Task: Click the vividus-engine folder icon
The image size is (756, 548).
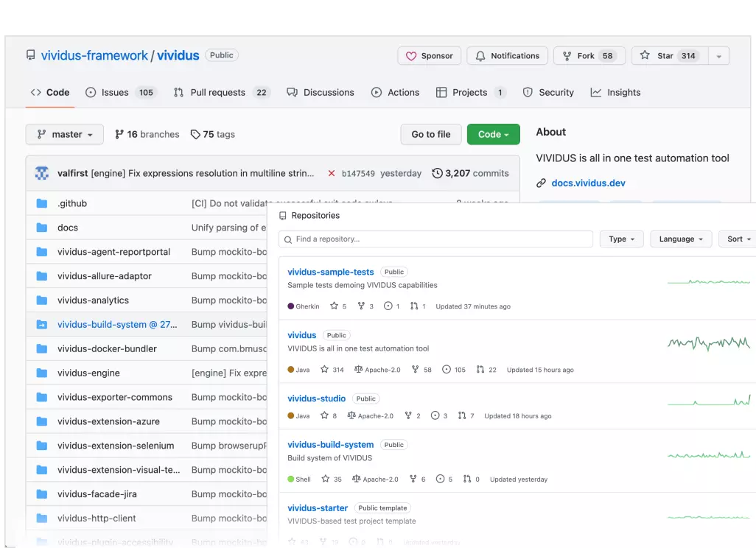Action: (42, 373)
